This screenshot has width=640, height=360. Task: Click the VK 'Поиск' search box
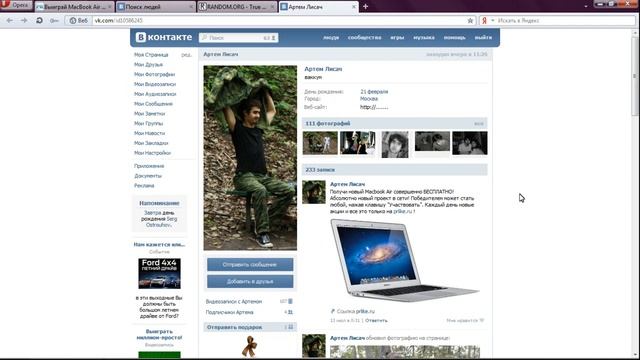(238, 38)
